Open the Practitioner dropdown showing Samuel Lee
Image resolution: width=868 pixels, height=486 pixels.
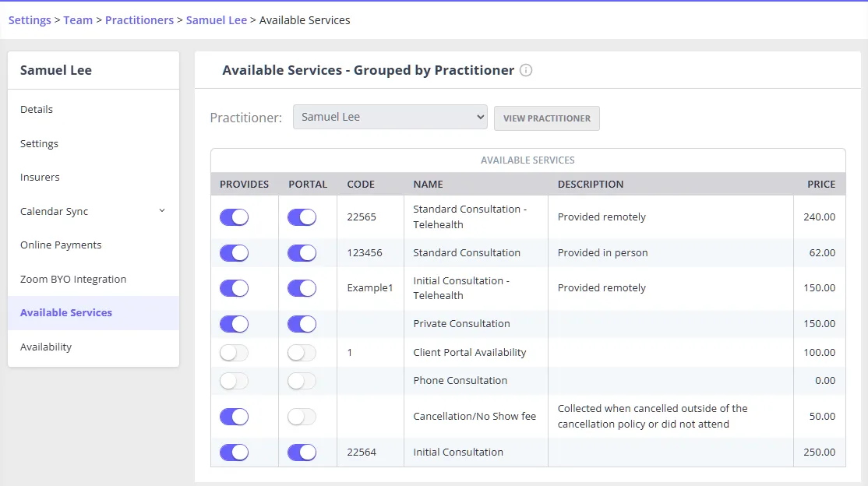pyautogui.click(x=390, y=117)
